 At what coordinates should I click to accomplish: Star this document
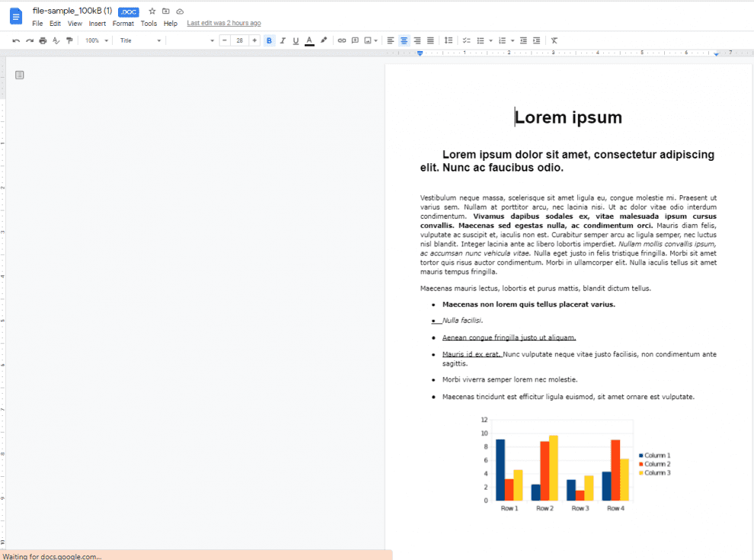pyautogui.click(x=152, y=11)
